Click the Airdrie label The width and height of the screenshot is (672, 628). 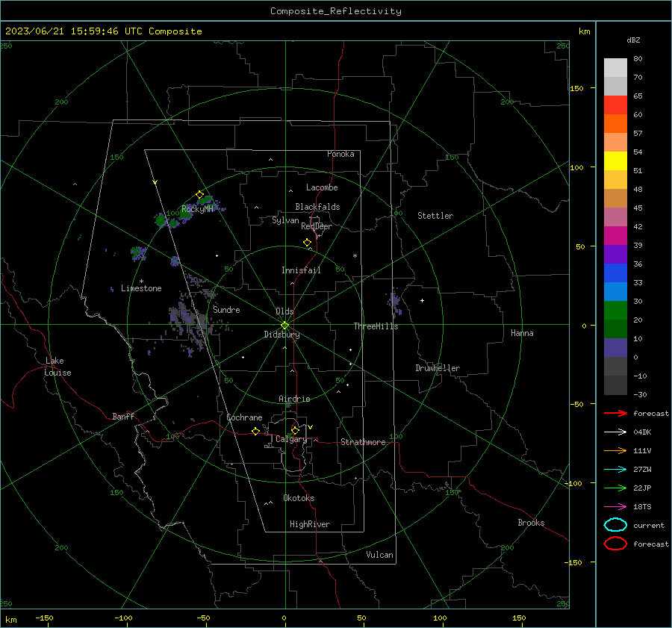click(294, 399)
